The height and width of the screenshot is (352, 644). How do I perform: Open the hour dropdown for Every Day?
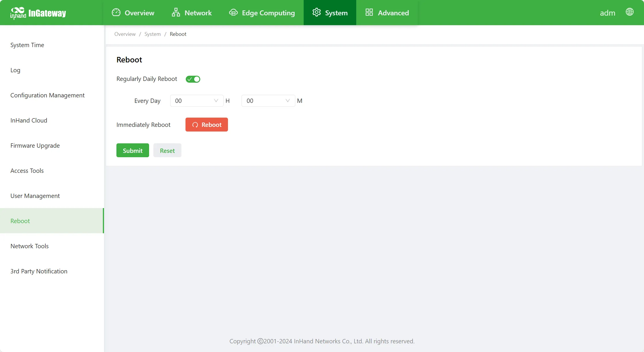tap(197, 101)
